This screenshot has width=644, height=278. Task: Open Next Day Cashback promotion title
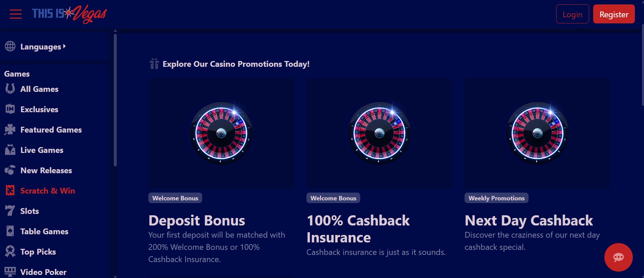click(x=529, y=221)
